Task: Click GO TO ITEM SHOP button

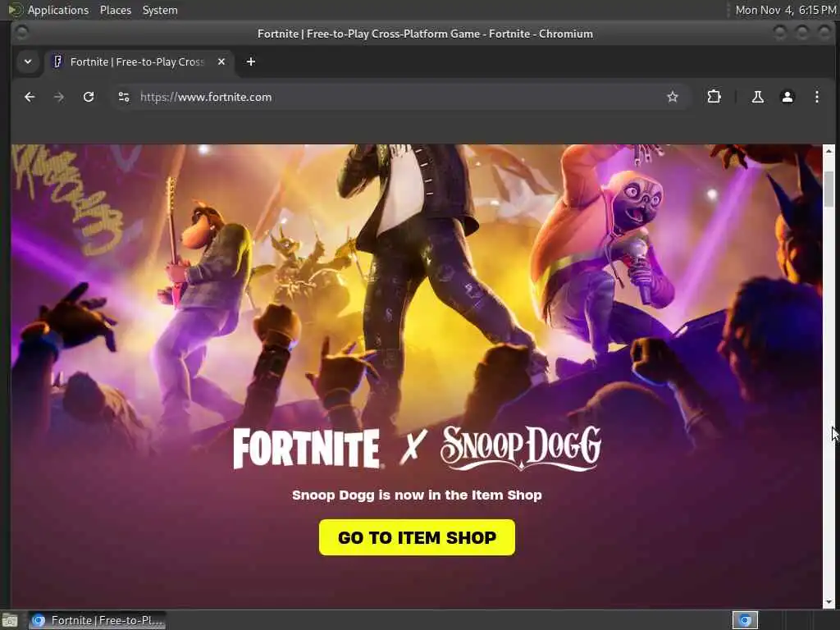Action: 417,537
